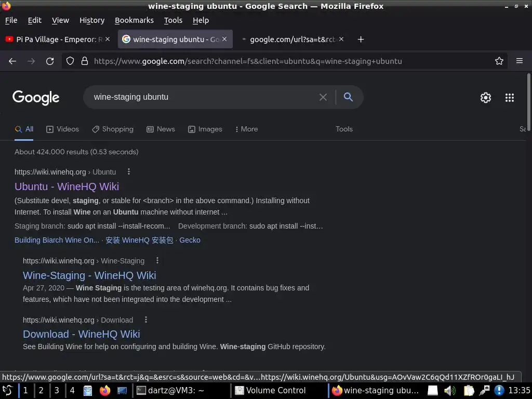Go back to the previous page
The image size is (532, 399).
click(12, 61)
